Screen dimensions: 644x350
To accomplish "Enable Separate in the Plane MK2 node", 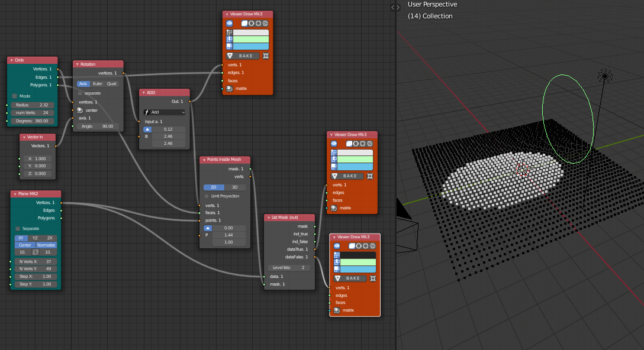I will click(18, 229).
